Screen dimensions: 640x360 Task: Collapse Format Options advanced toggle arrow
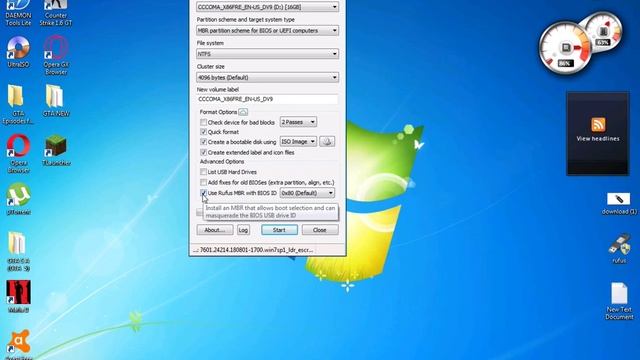click(243, 112)
